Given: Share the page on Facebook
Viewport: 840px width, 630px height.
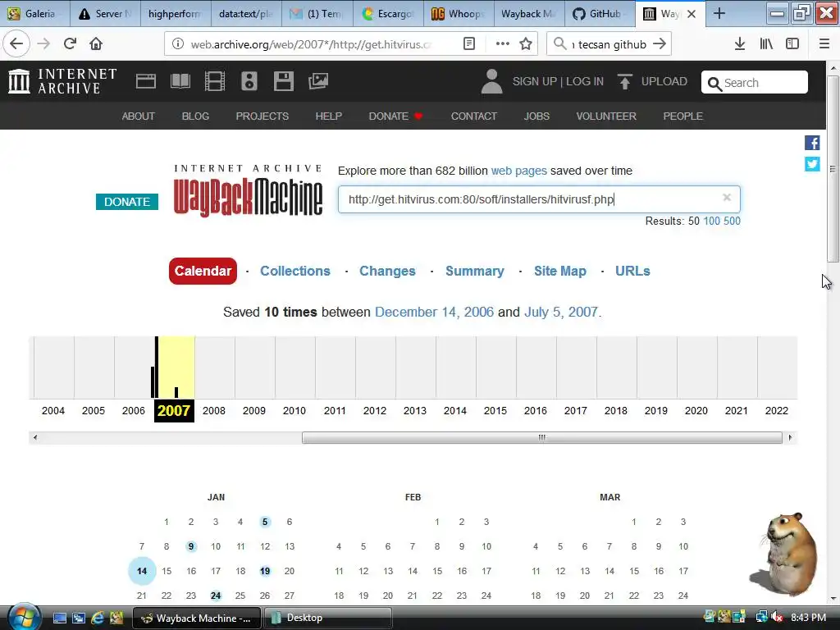Looking at the screenshot, I should click(x=812, y=143).
